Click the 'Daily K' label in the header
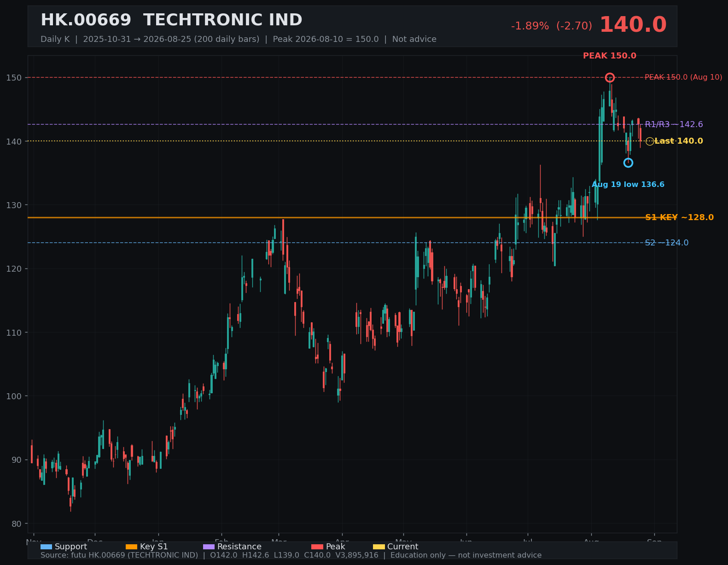The image size is (728, 565). pos(55,39)
